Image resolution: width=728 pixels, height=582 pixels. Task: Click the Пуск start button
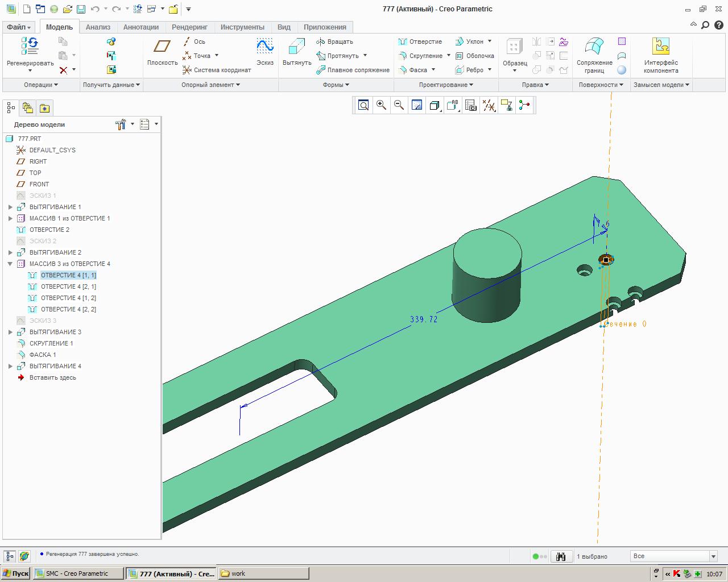pos(15,573)
